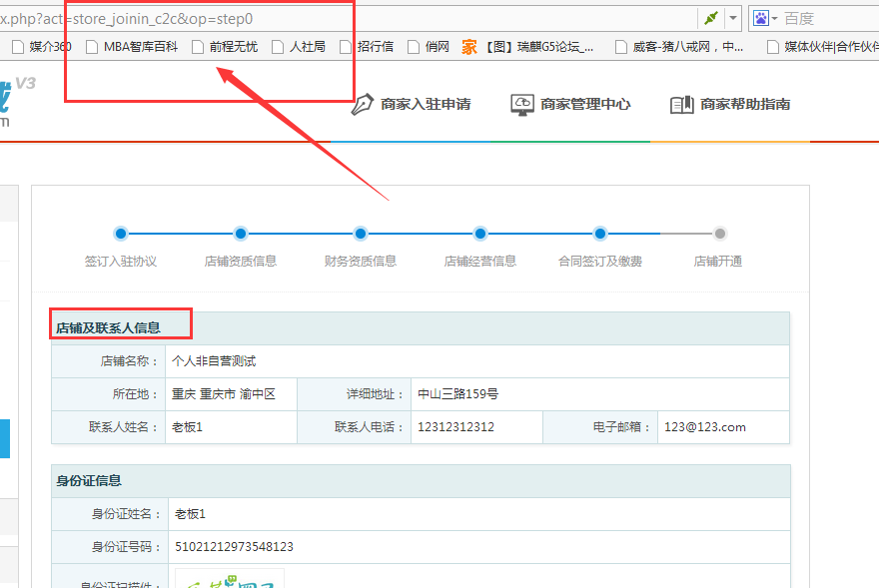Click the 电子邮箱 label

(622, 427)
